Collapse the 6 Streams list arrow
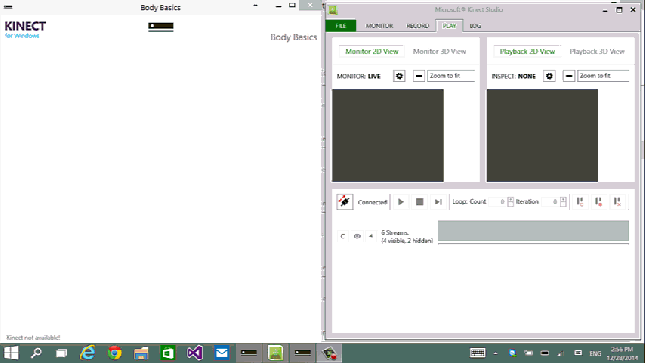 click(x=371, y=236)
